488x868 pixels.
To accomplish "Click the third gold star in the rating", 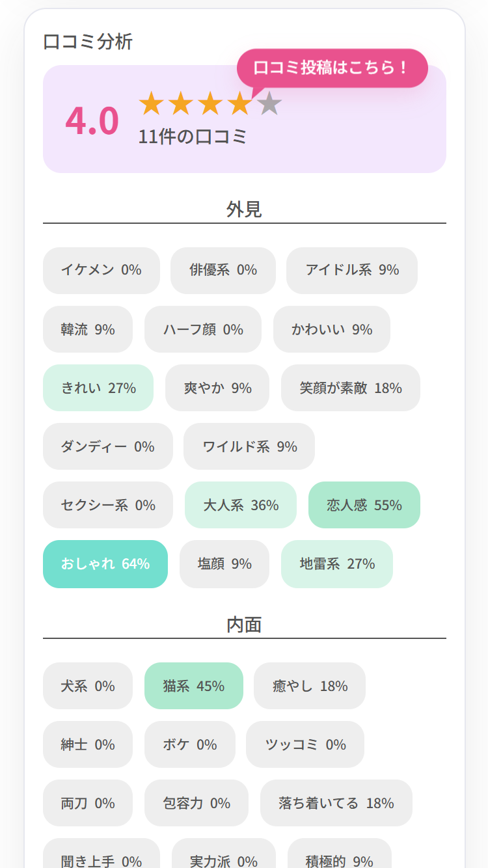I will coord(211,104).
